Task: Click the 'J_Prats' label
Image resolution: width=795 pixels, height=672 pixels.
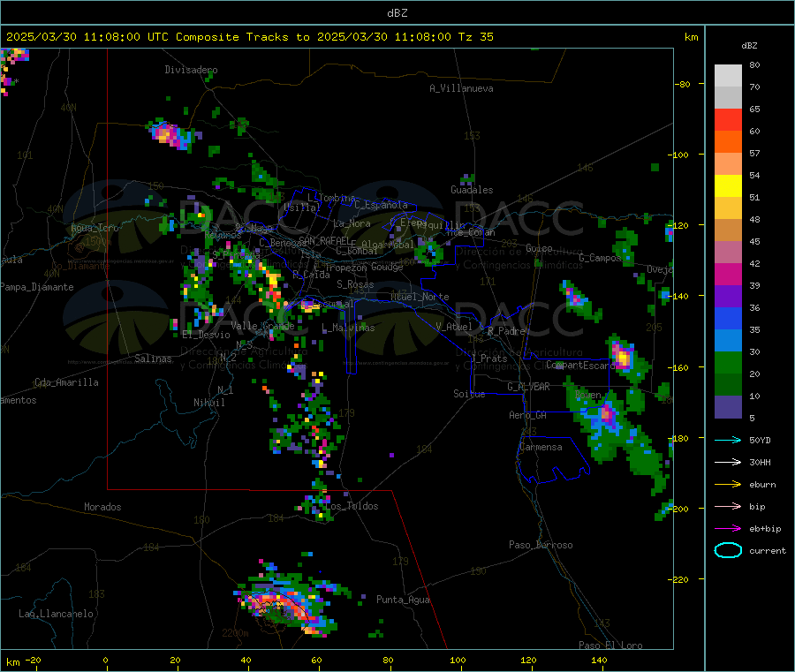Action: pyautogui.click(x=489, y=359)
